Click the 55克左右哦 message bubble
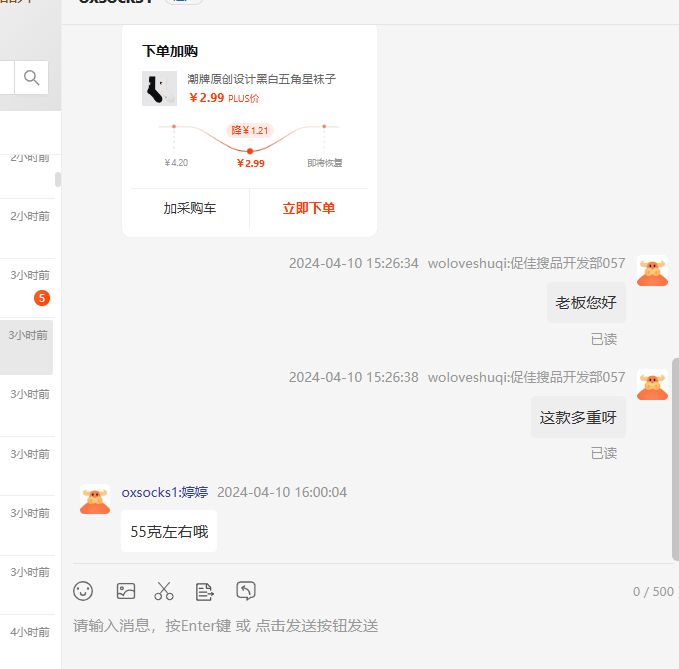 point(169,531)
